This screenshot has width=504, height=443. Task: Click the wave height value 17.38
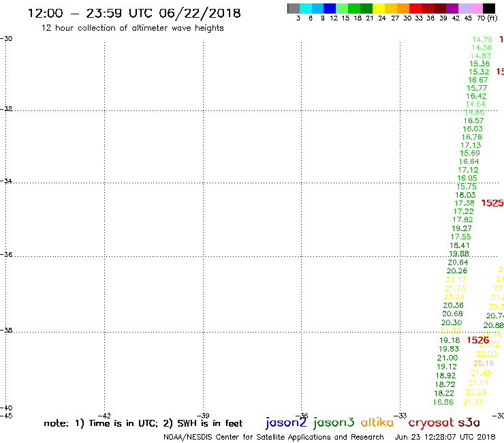click(464, 203)
